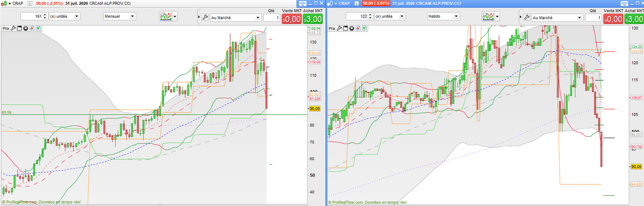This screenshot has height=206, width=644.
Task: Move the Prix panel up with the green arrow, left chart
Action: [x=38, y=28]
